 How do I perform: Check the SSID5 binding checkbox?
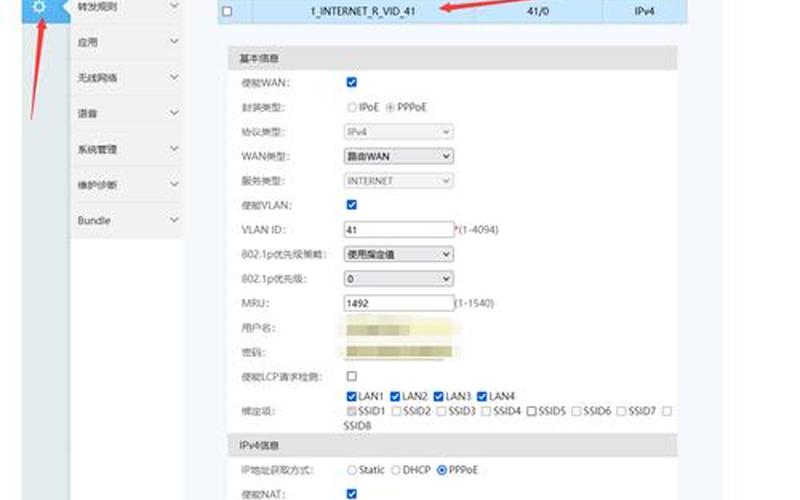click(x=531, y=411)
